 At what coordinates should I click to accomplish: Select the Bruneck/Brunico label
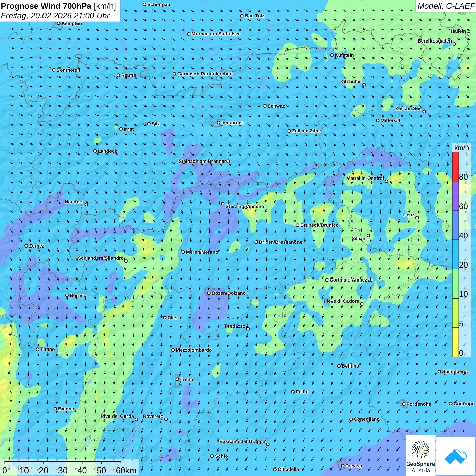[319, 225]
